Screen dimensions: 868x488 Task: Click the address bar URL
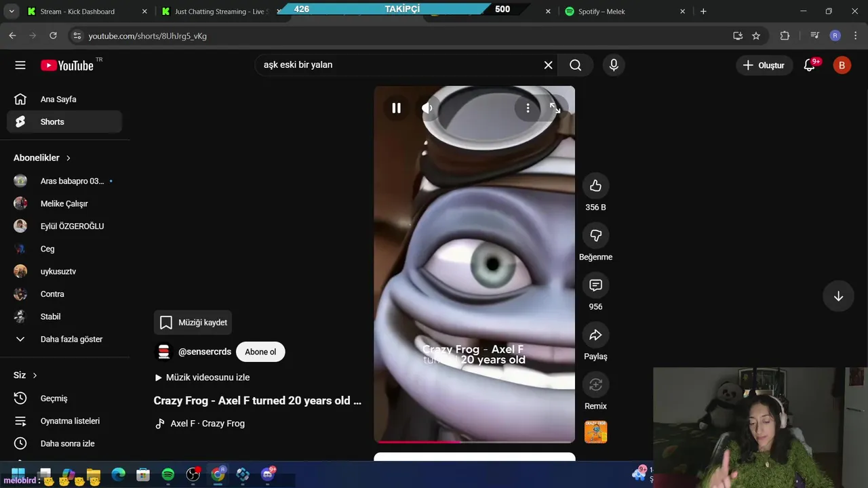tap(148, 36)
